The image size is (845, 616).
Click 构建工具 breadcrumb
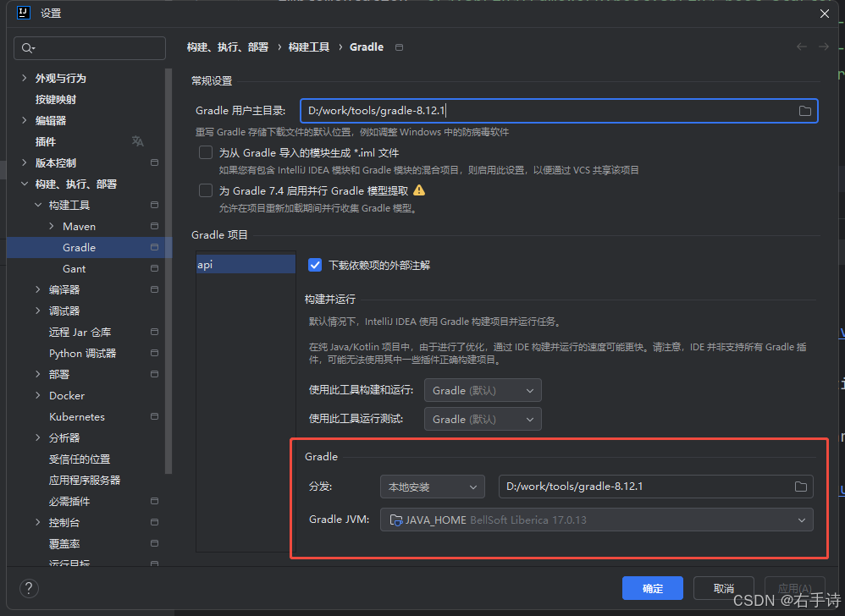pyautogui.click(x=309, y=47)
